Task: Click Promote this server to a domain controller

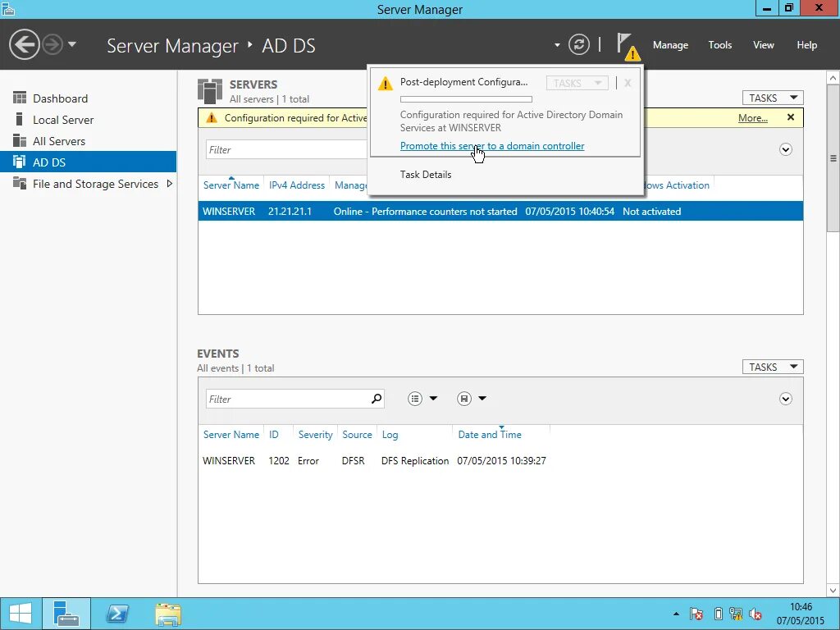Action: (492, 146)
